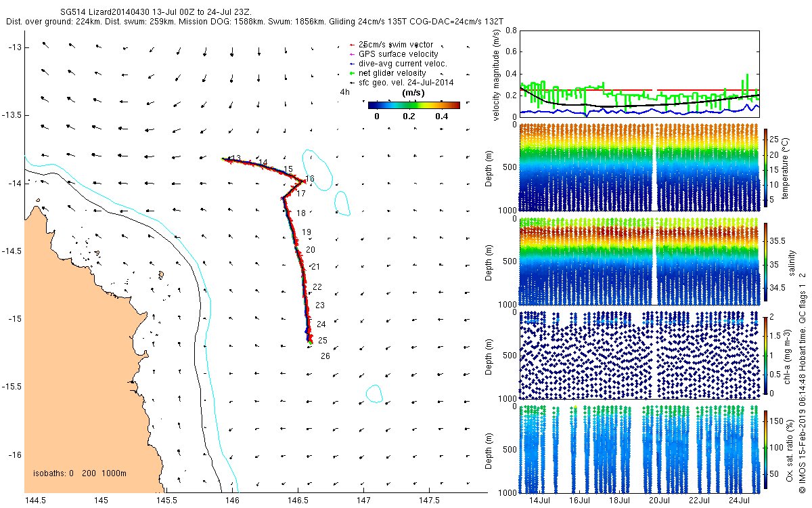Click the salinity colorbar
The image size is (812, 508).
(x=766, y=263)
